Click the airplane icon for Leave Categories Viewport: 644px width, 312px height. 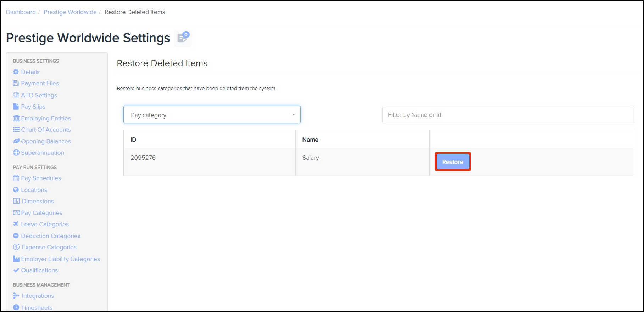point(16,224)
